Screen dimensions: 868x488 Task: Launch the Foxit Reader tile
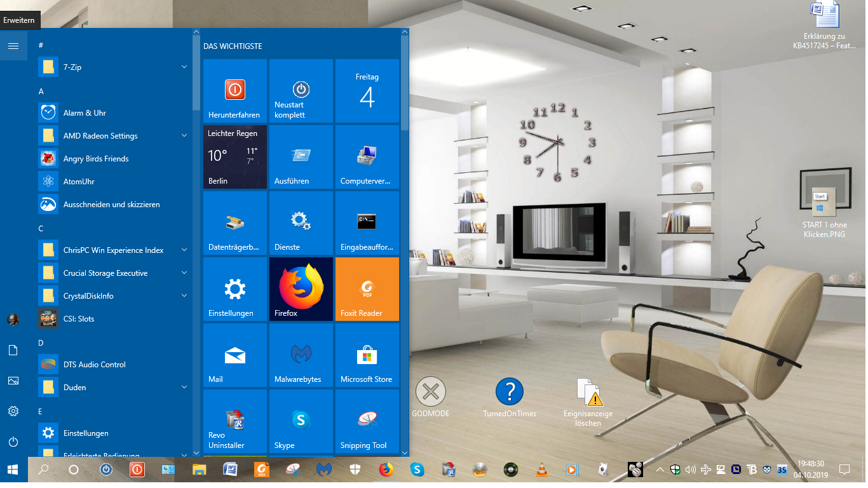(367, 289)
